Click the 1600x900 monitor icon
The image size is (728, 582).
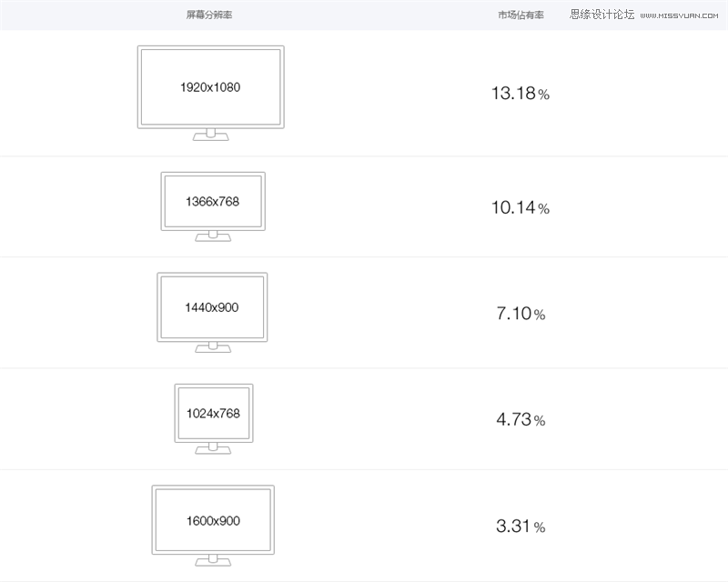click(x=213, y=526)
